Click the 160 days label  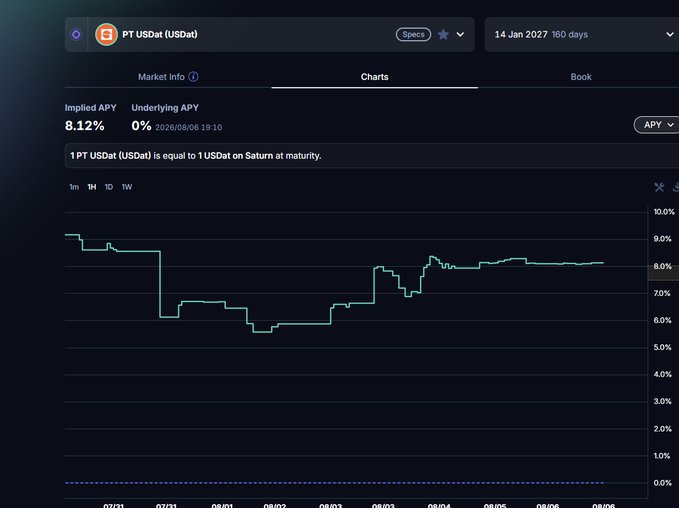(569, 34)
